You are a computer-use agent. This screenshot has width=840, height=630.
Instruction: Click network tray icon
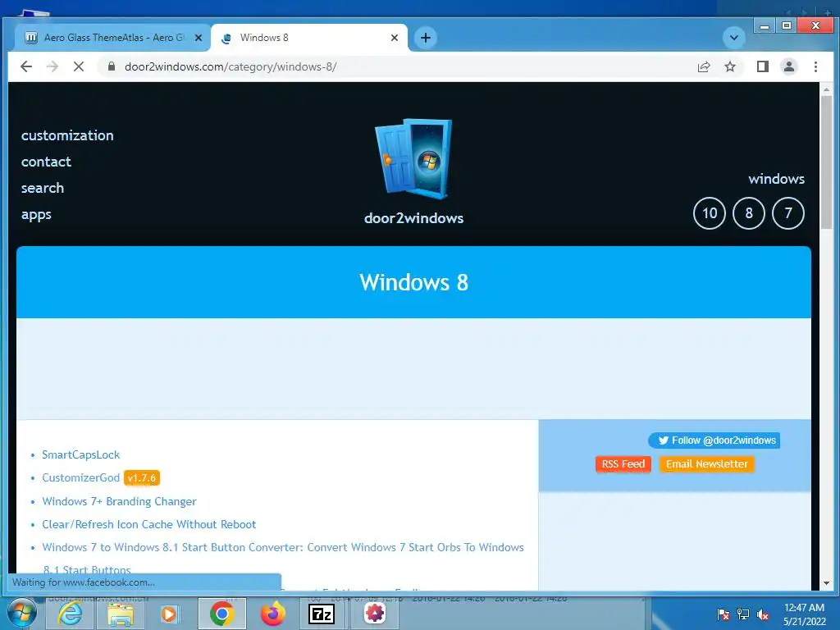pyautogui.click(x=743, y=614)
